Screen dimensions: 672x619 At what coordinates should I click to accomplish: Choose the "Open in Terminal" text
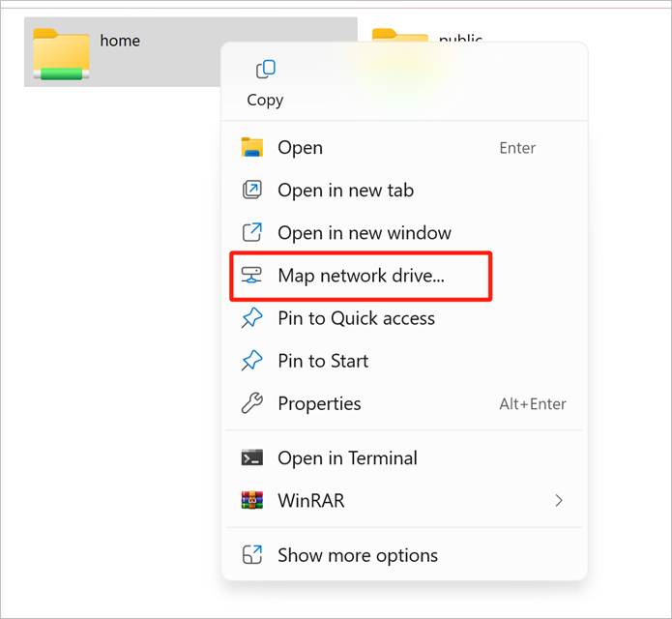347,458
